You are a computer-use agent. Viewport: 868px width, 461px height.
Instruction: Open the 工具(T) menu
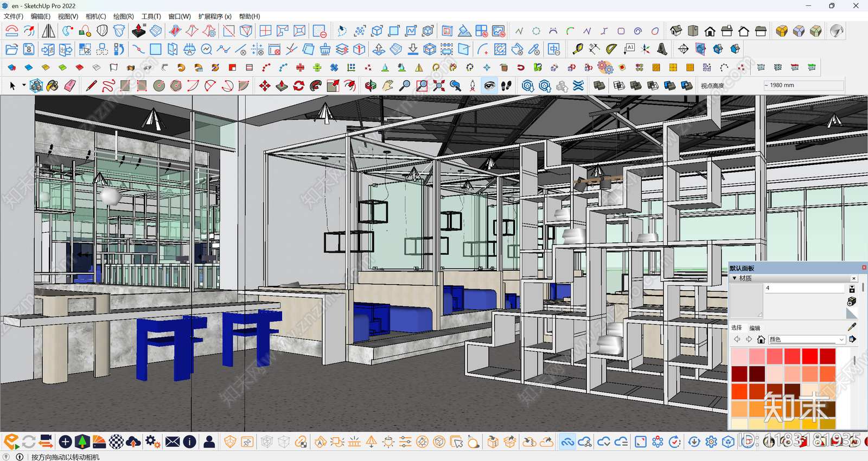pos(151,16)
